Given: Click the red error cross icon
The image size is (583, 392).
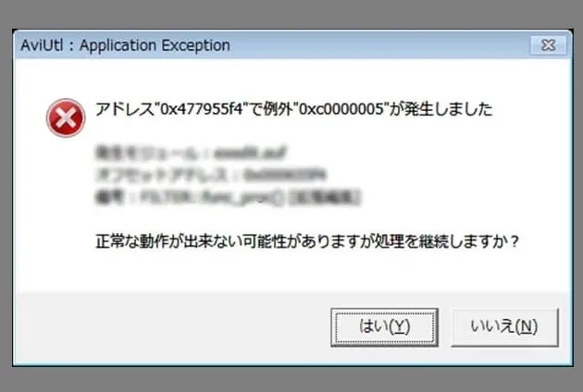Looking at the screenshot, I should point(66,117).
